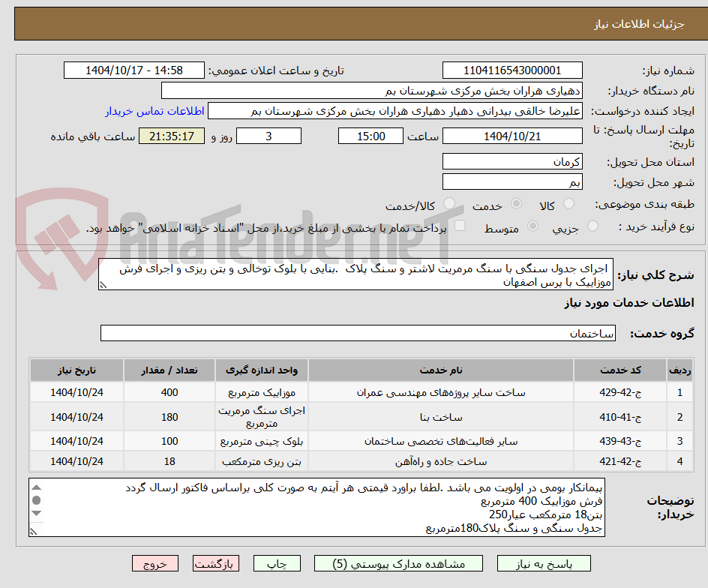Click the remaining time field 21:35:17
The image size is (708, 588).
(x=172, y=136)
